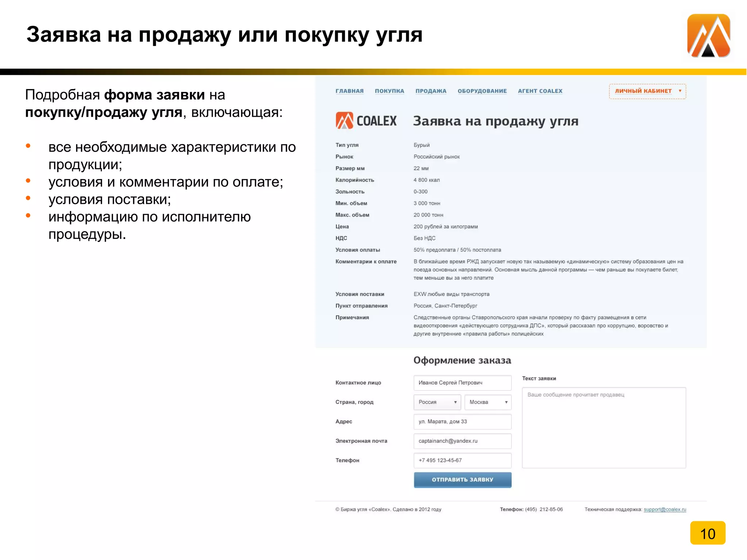Click the '20 000 тонн' max volume
The width and height of the screenshot is (747, 560).
[x=429, y=215]
